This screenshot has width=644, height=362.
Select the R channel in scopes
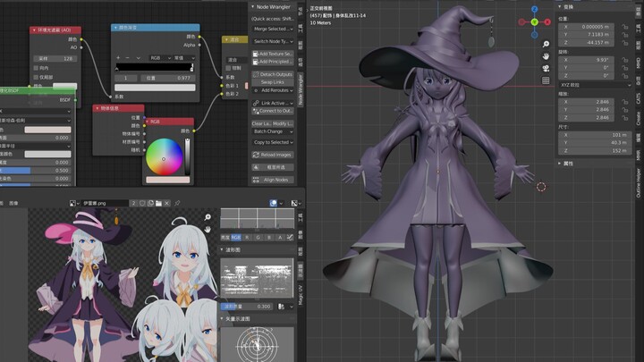click(247, 237)
